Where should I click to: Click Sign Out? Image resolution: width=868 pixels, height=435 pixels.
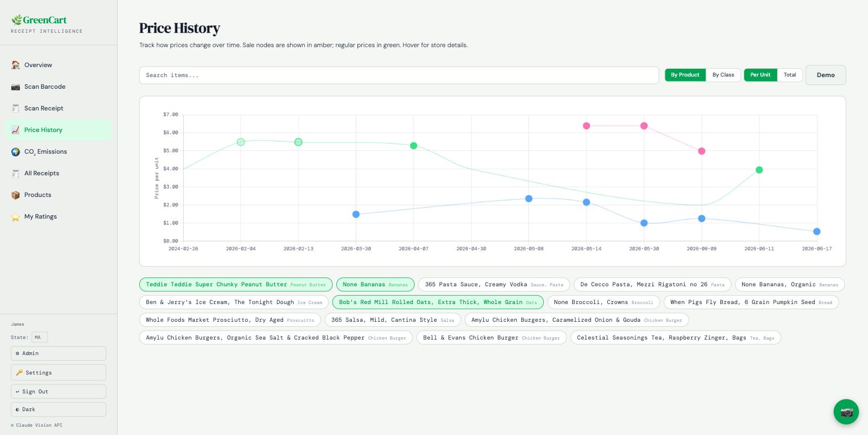click(x=58, y=391)
